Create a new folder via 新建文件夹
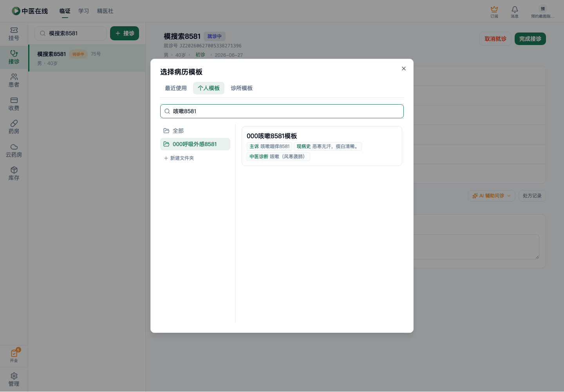This screenshot has width=564, height=392. click(x=179, y=158)
